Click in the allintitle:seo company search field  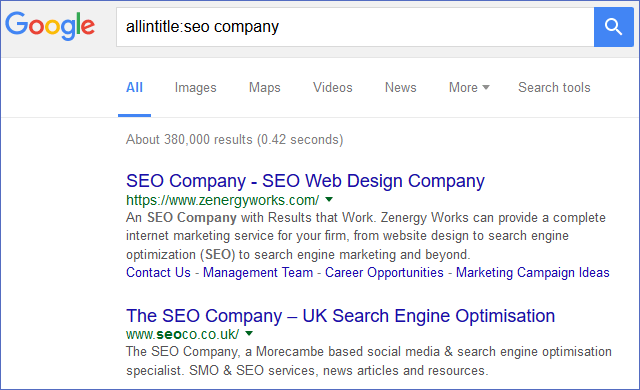[x=355, y=27]
